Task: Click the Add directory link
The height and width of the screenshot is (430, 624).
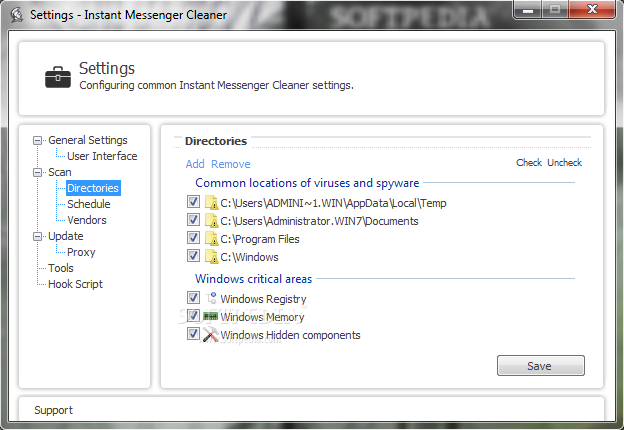Action: (195, 164)
